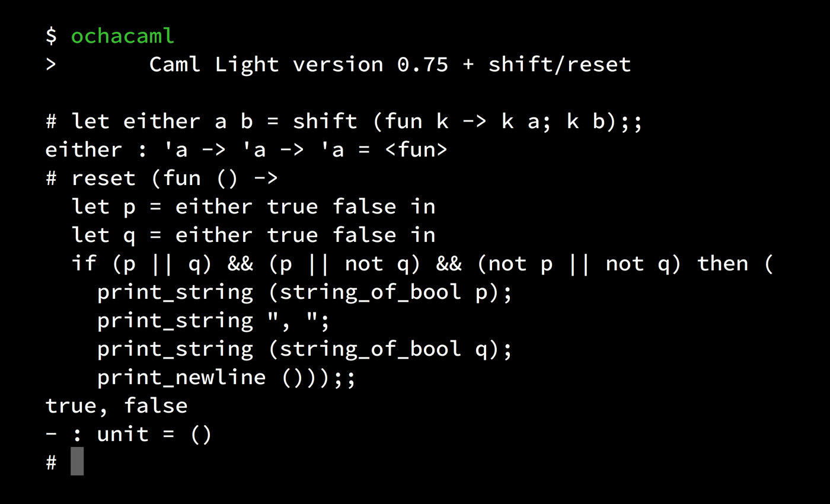Screen dimensions: 830x504
Task: Click the "true, false" output line
Action: click(x=116, y=406)
